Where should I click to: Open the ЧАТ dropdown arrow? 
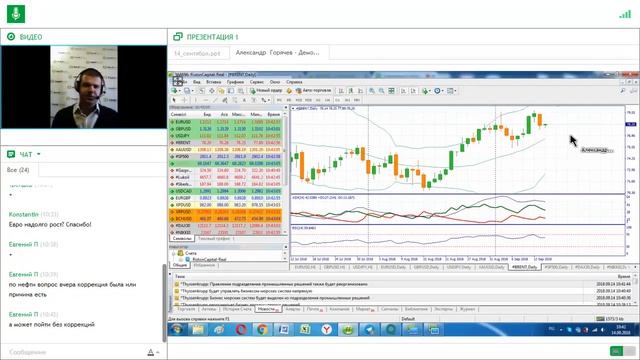click(x=39, y=154)
